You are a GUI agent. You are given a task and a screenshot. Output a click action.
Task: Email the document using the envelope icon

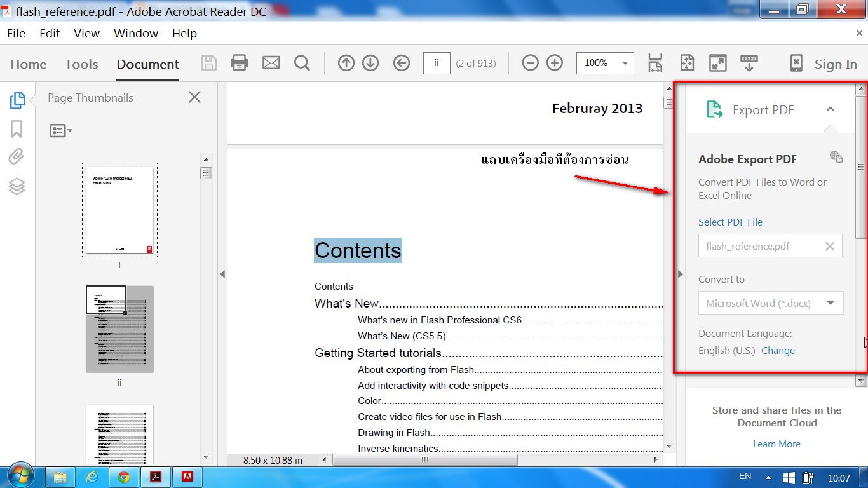coord(271,63)
